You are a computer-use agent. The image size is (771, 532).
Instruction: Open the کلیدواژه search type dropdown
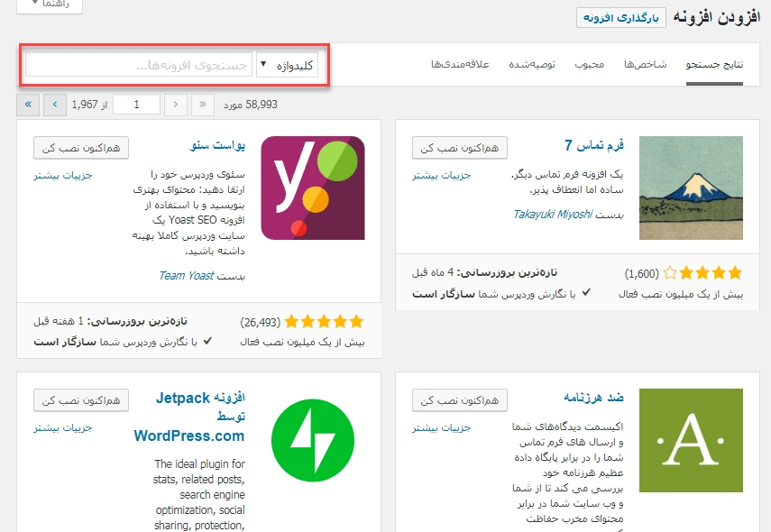coord(287,65)
